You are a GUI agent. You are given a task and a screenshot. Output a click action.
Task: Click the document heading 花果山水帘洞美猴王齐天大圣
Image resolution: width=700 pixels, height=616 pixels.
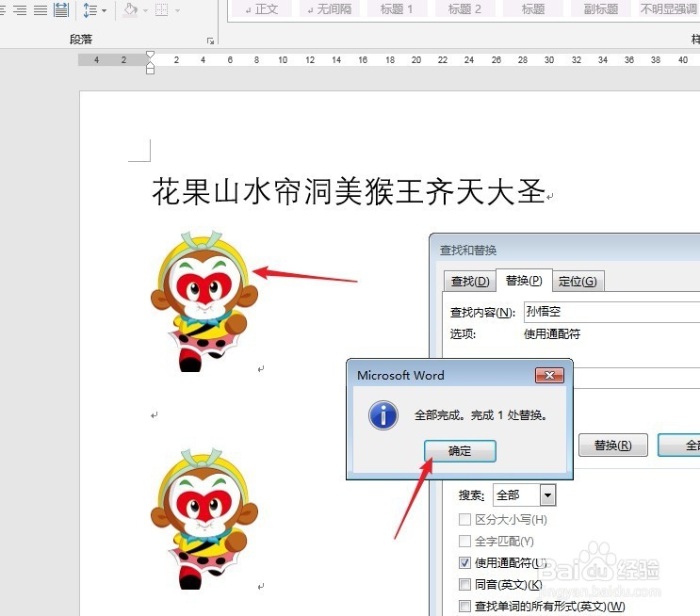349,191
